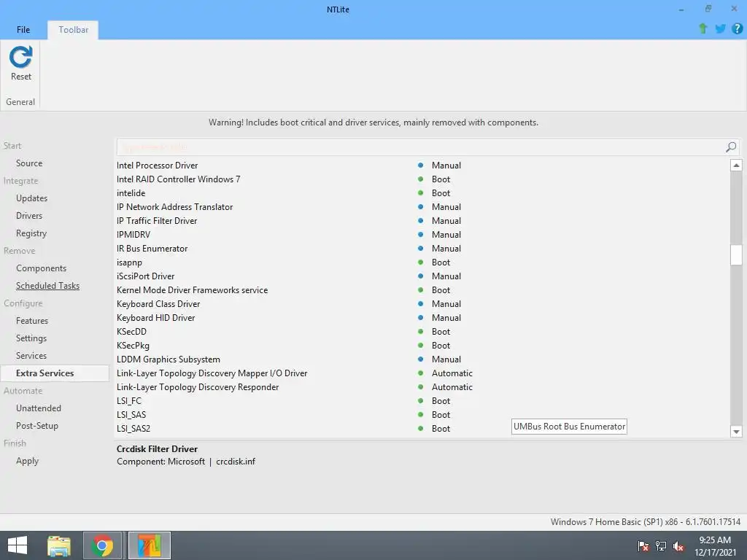The height and width of the screenshot is (560, 747).
Task: Click the Action Center flag tray icon
Action: coord(643,545)
